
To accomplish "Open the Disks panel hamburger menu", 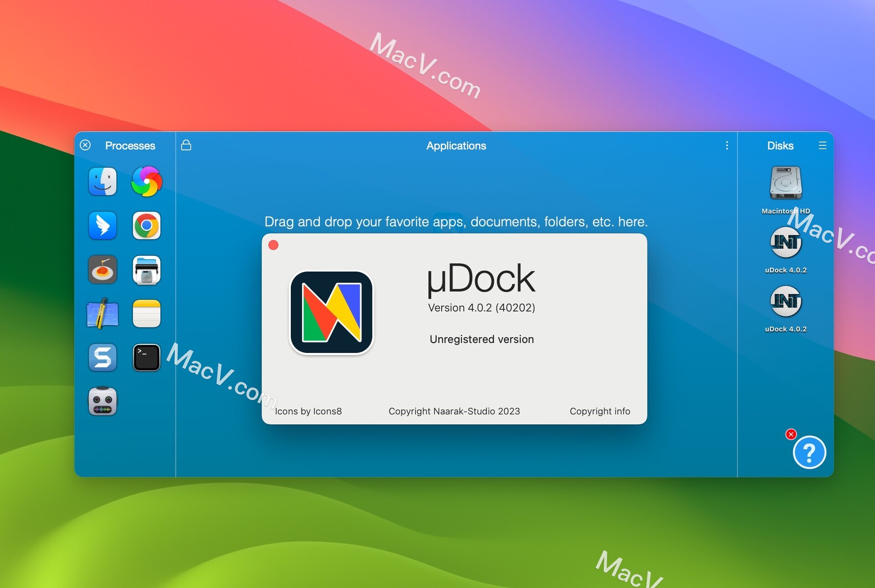I will tap(822, 145).
